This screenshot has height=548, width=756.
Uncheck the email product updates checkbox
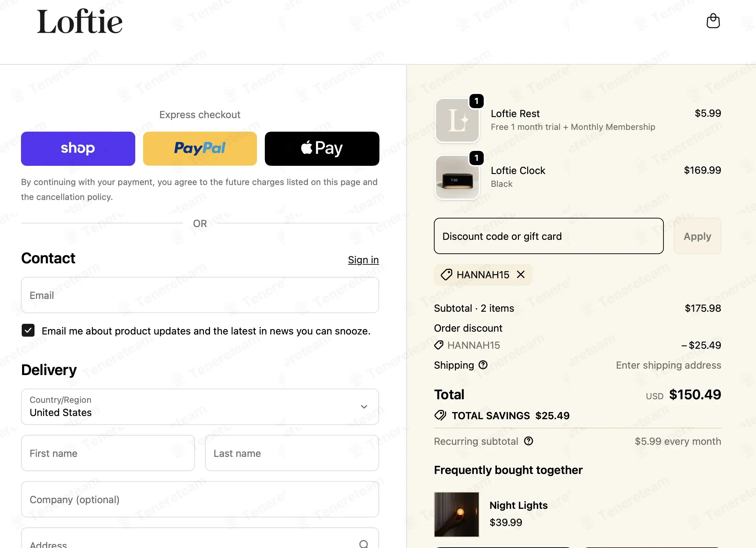(x=28, y=330)
